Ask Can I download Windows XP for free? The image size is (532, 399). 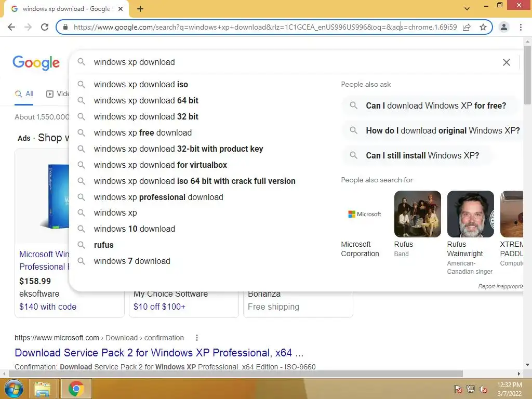[430, 105]
